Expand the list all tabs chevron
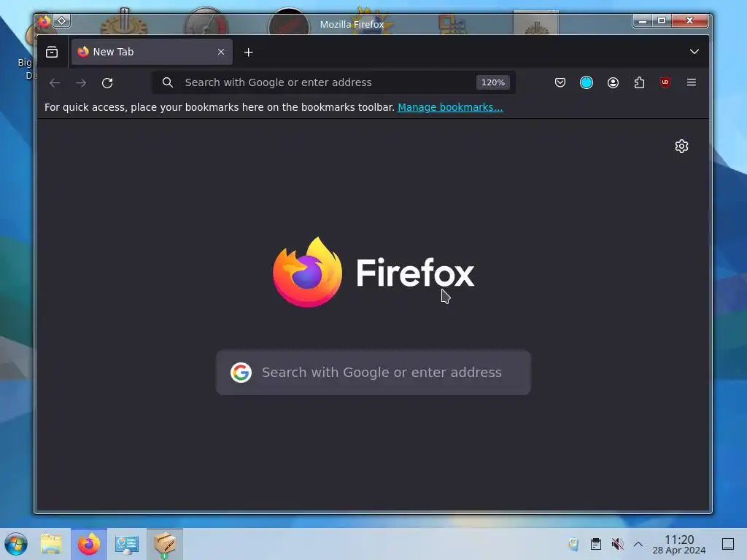The width and height of the screenshot is (747, 560). 694,52
